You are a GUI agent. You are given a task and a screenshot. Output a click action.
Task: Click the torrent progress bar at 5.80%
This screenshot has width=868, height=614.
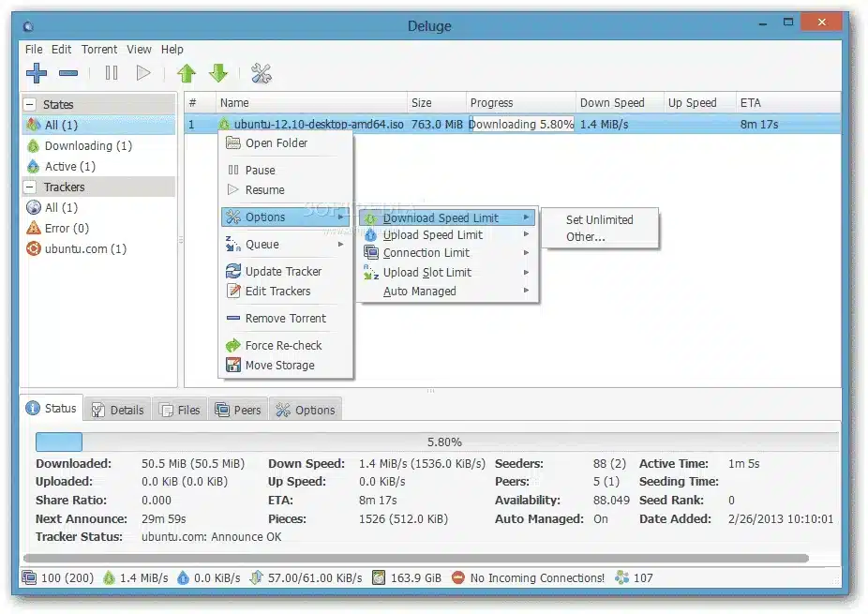pos(438,442)
